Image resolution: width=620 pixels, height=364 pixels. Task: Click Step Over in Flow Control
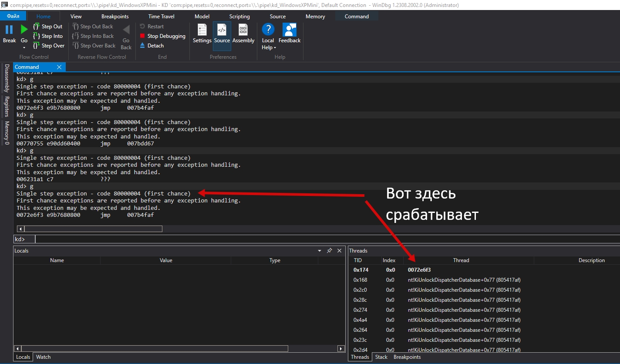[49, 46]
